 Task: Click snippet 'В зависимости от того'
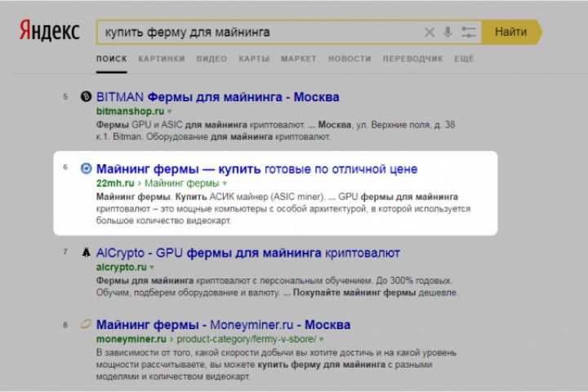click(x=145, y=353)
